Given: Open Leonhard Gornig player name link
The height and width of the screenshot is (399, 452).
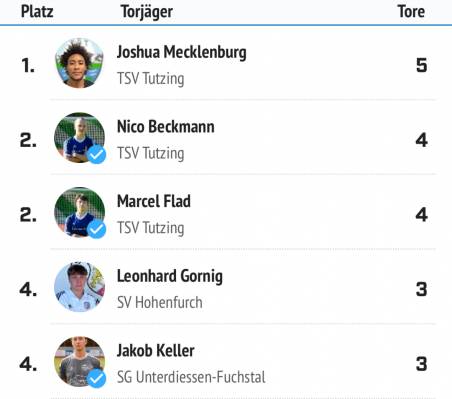Looking at the screenshot, I should click(170, 277).
